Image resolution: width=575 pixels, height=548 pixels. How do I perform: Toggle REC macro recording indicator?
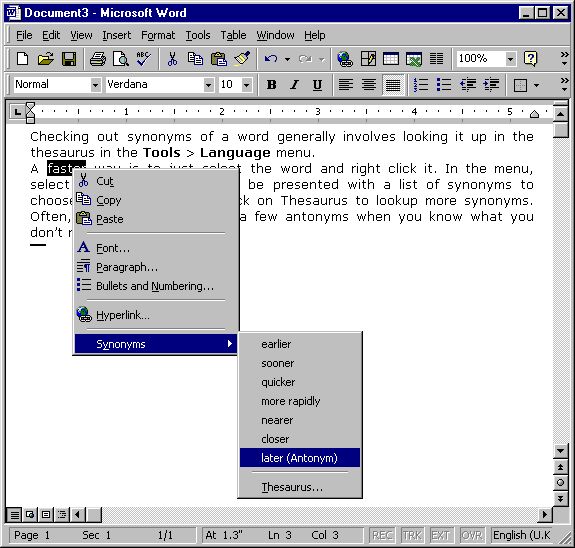pos(382,536)
